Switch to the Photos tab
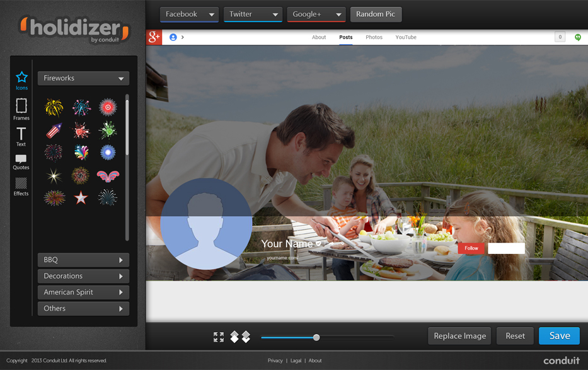 pyautogui.click(x=374, y=37)
